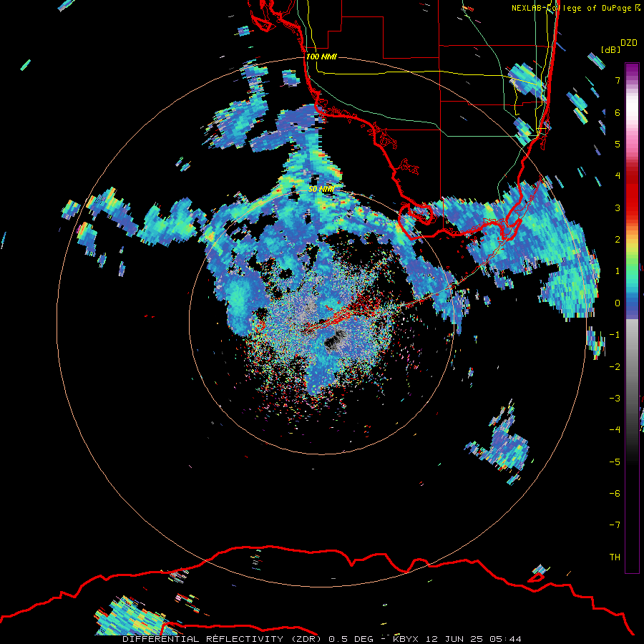Click the 12 JUN 25 date stamp

pos(455,639)
